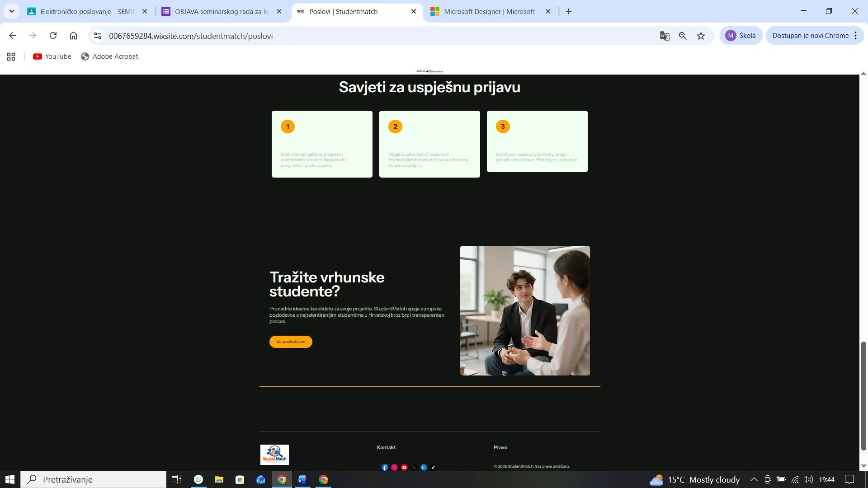This screenshot has height=488, width=868.
Task: Click the TikTok footer icon
Action: (x=433, y=467)
